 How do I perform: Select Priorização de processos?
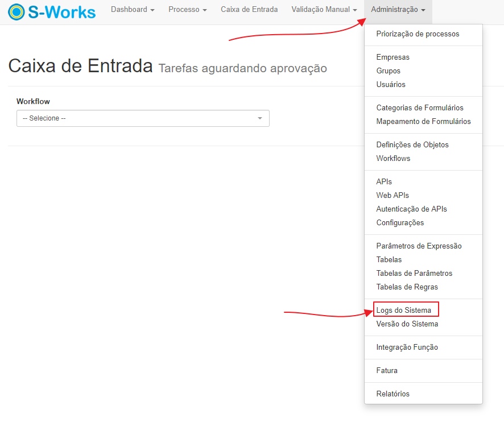click(x=418, y=34)
